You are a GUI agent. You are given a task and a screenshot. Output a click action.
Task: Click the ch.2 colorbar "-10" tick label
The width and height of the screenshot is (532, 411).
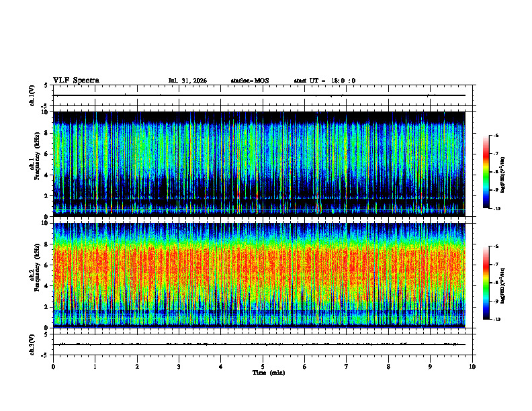pyautogui.click(x=496, y=320)
